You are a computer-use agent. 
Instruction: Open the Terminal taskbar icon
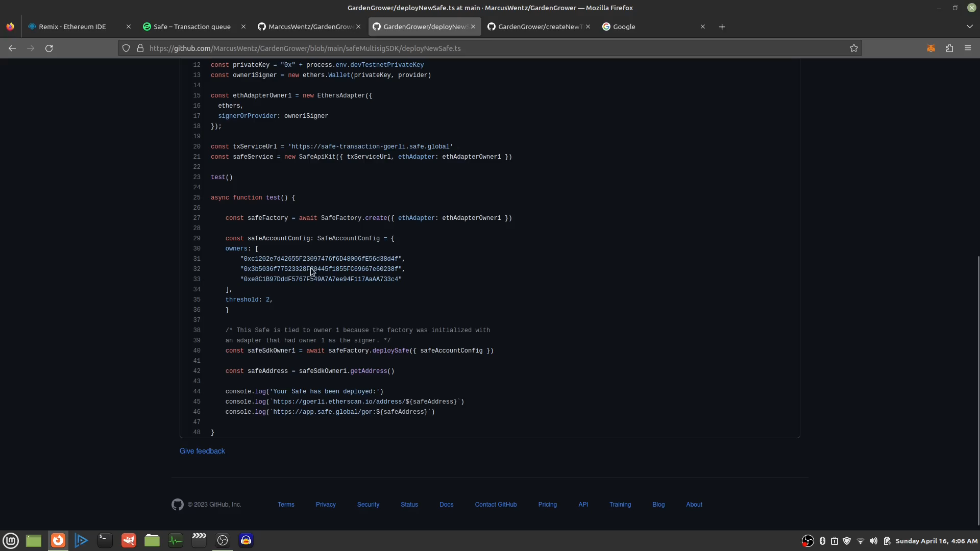click(105, 540)
